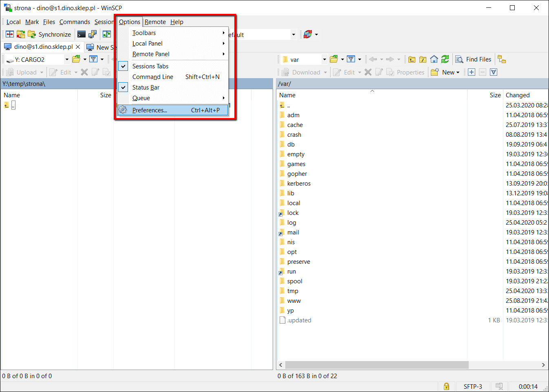Viewport: 549px width, 392px height.
Task: Go to remote home directory icon
Action: [x=434, y=59]
